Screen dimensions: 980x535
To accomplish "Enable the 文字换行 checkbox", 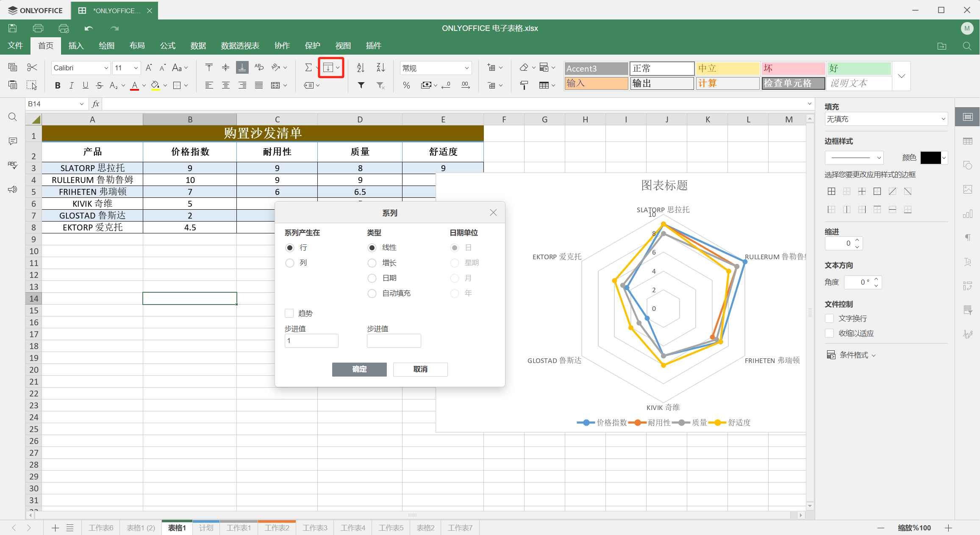I will tap(830, 318).
